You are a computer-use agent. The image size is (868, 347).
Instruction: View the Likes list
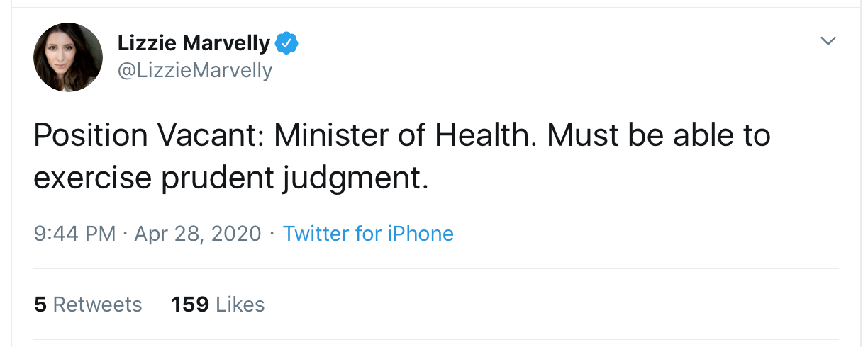coord(218,305)
